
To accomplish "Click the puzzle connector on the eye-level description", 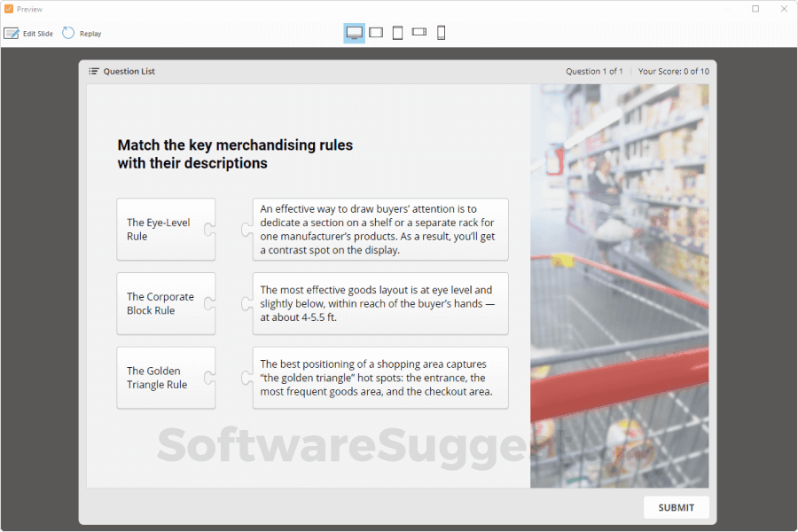I will (247, 229).
